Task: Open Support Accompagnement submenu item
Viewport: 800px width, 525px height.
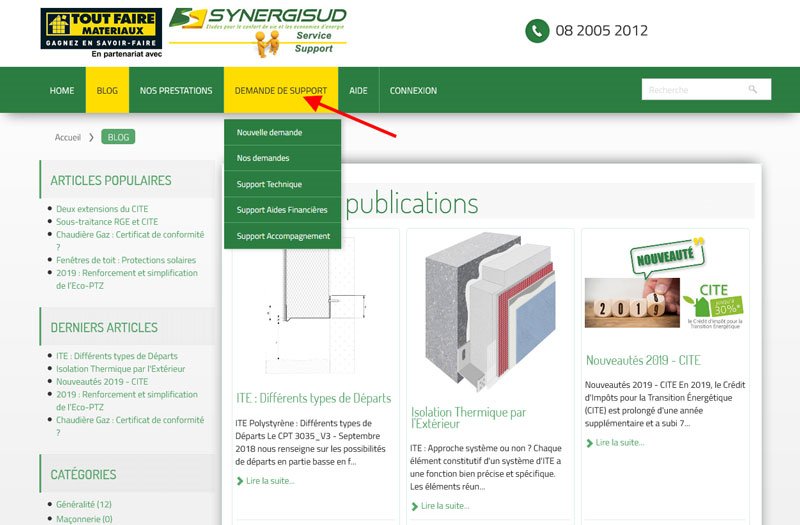Action: pos(283,236)
